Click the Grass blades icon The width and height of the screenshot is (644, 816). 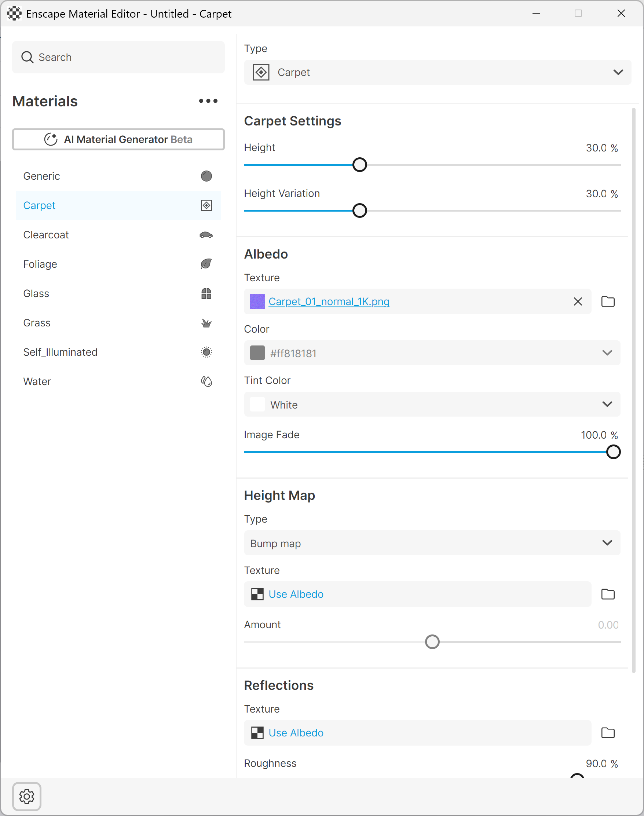point(206,323)
